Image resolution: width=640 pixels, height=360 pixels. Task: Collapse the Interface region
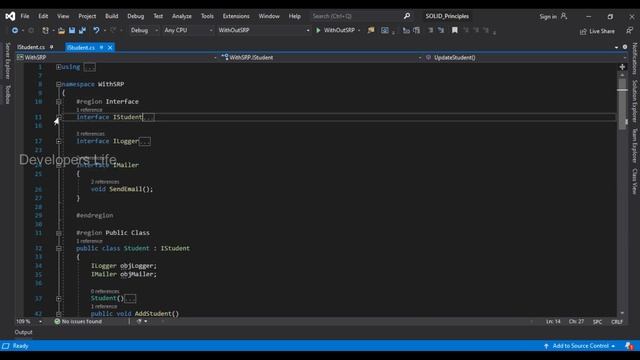pyautogui.click(x=58, y=102)
